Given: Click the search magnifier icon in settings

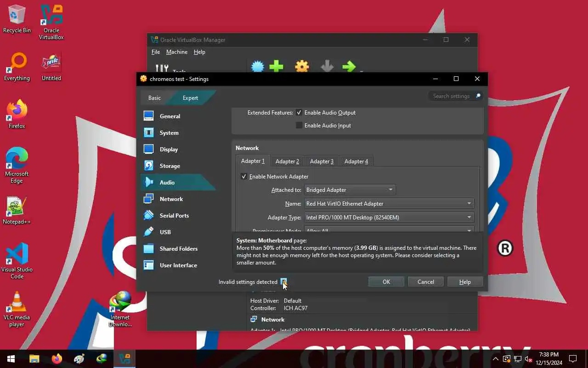Looking at the screenshot, I should click(x=478, y=96).
